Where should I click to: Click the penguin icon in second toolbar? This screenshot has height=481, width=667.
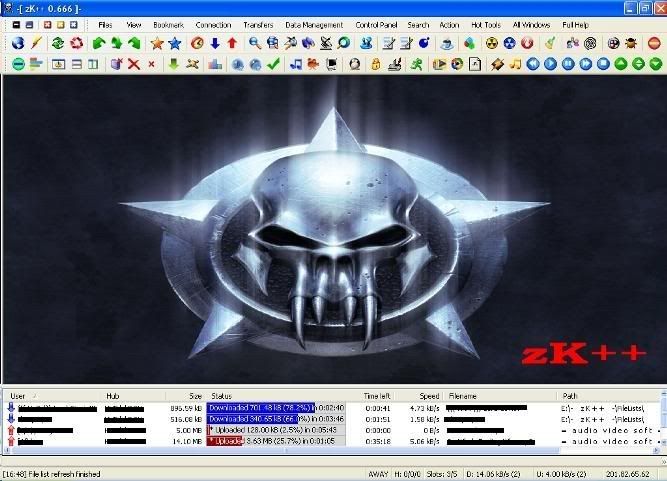pyautogui.click(x=354, y=64)
